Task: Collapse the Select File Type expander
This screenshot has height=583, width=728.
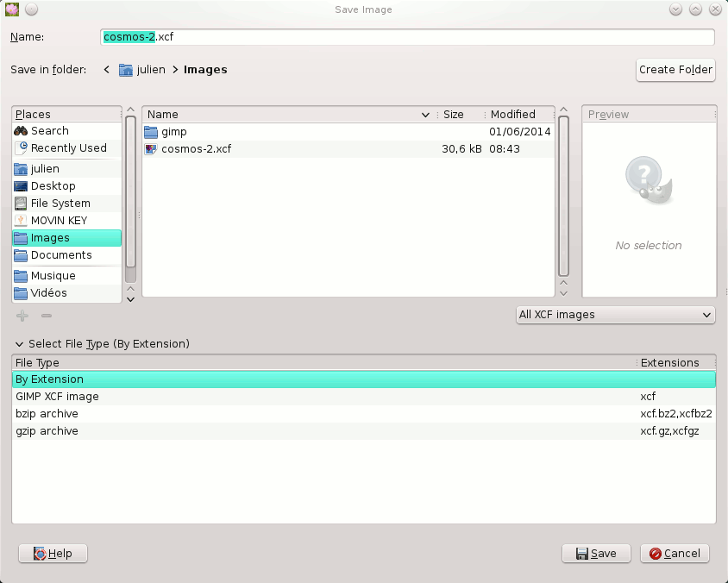Action: pos(20,343)
